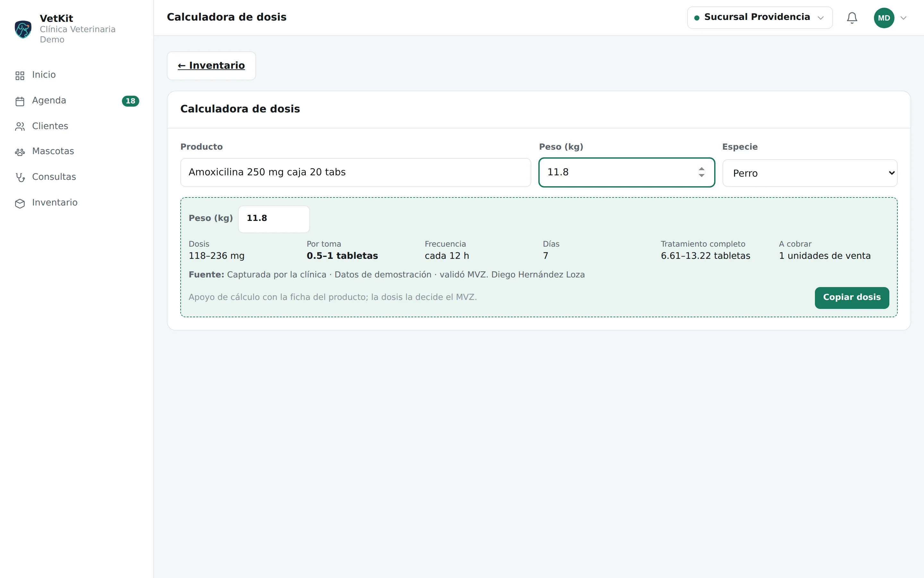This screenshot has width=924, height=578.
Task: Click the VetKit shield logo
Action: point(23,30)
